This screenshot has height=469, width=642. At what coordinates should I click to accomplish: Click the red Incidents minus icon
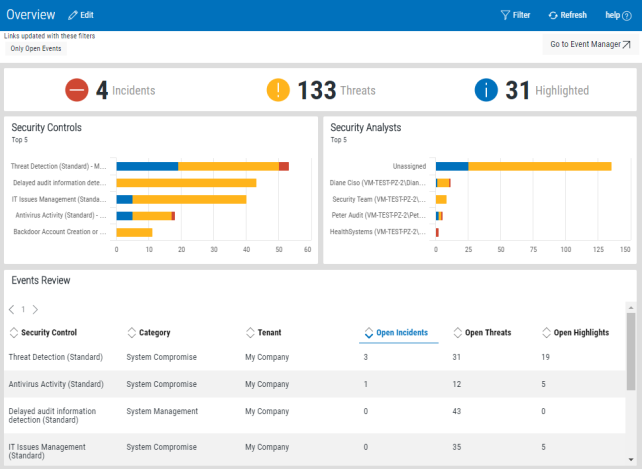pyautogui.click(x=77, y=90)
